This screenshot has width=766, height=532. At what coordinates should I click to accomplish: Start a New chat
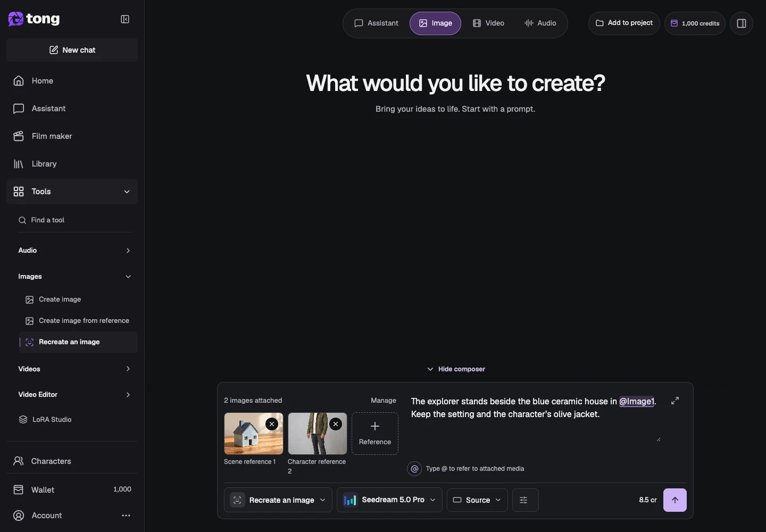(x=72, y=50)
